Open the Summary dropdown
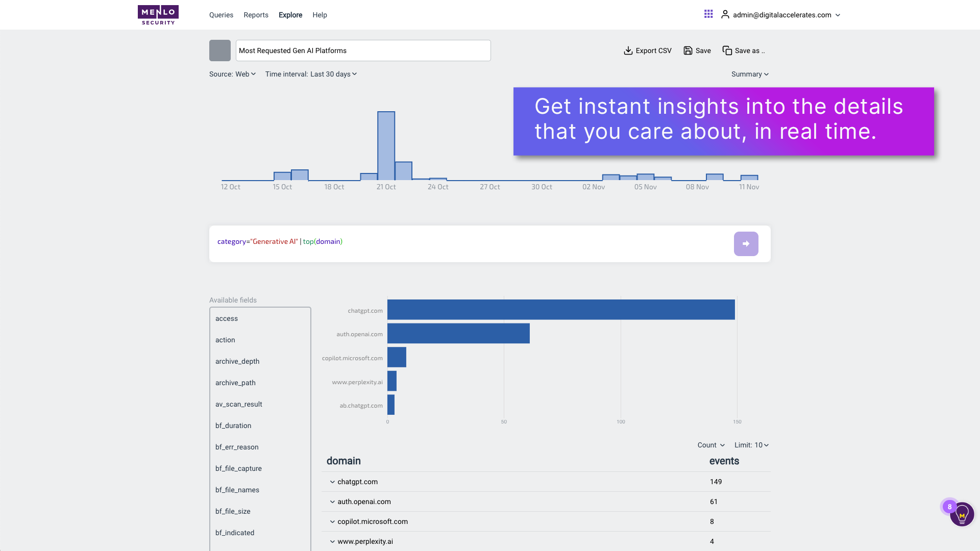 coord(749,74)
